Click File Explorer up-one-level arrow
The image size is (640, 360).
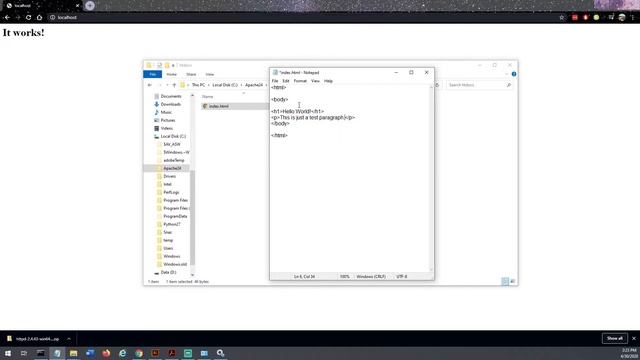(x=174, y=85)
